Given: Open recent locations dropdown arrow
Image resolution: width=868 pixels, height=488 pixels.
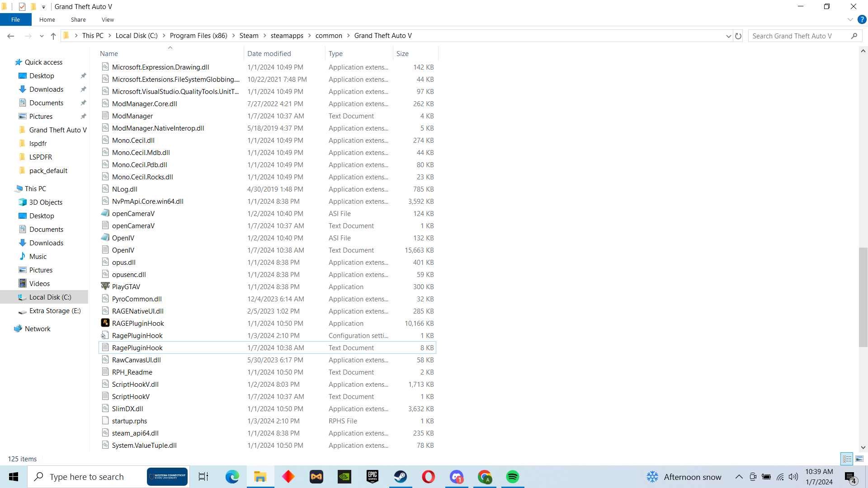Looking at the screenshot, I should (x=42, y=36).
